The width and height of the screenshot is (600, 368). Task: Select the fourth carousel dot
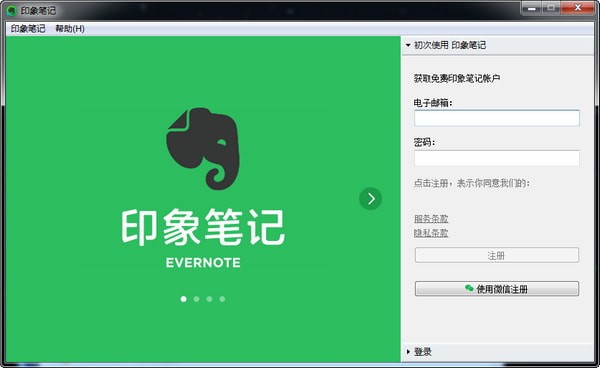[x=222, y=299]
